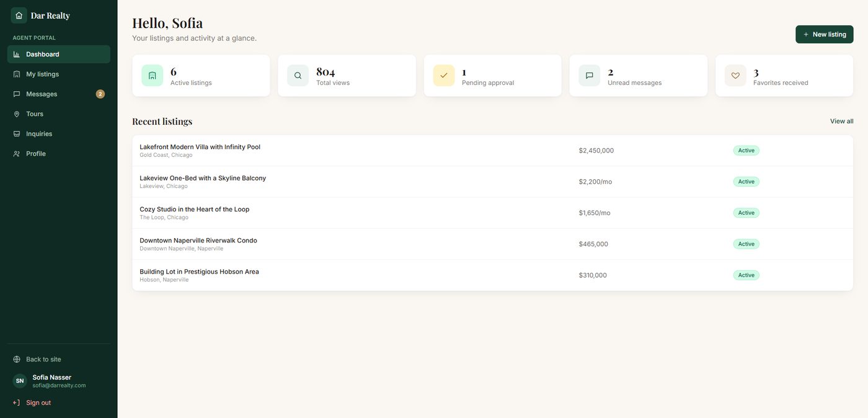Screen dimensions: 868x418
Task: Click the $310,000 price
Action: (x=593, y=275)
